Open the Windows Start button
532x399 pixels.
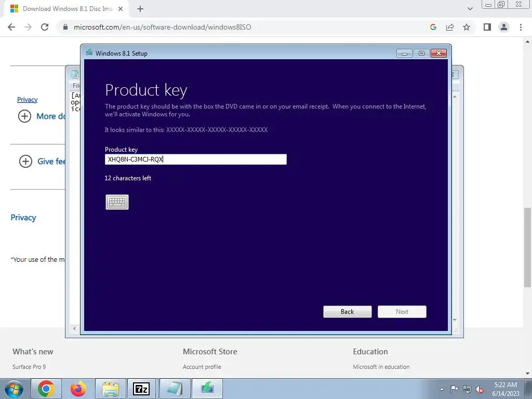click(14, 389)
